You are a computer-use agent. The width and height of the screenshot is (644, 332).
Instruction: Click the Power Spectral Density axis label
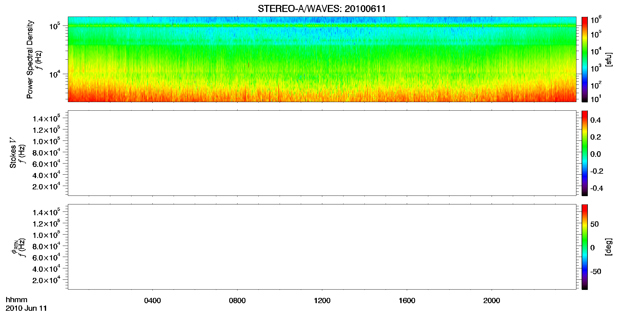[30, 59]
